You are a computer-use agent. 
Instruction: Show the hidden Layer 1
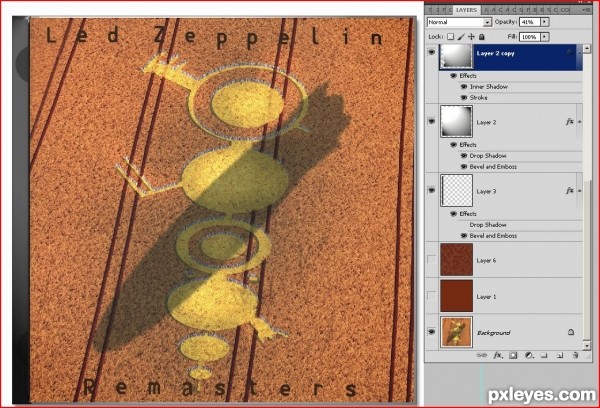[432, 296]
